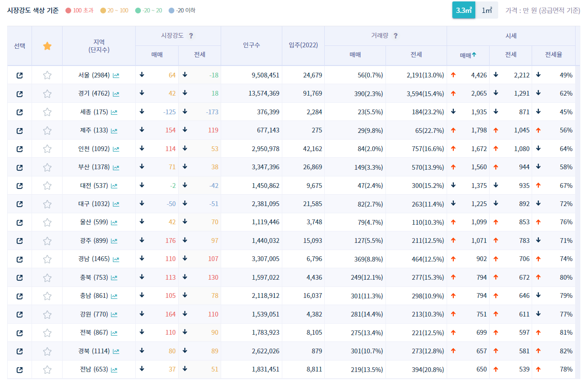Open external link icon for 세종 row
The height and width of the screenshot is (383, 588).
pyautogui.click(x=20, y=112)
